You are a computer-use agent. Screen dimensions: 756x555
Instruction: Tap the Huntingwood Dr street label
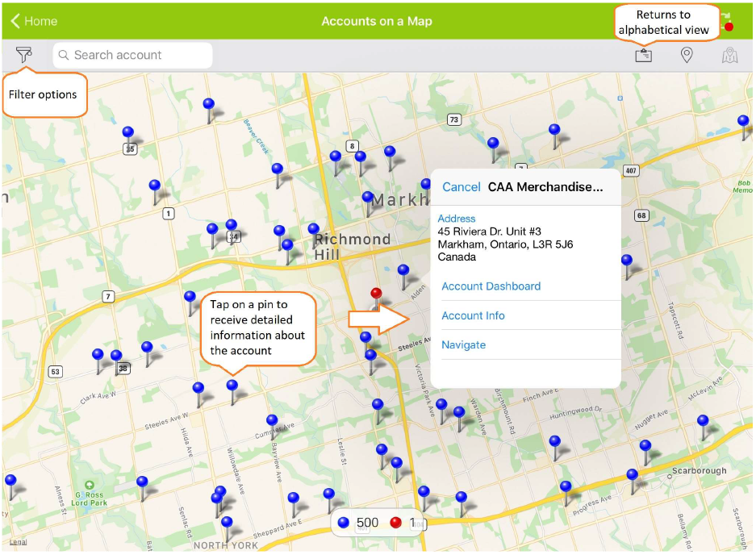coord(576,413)
